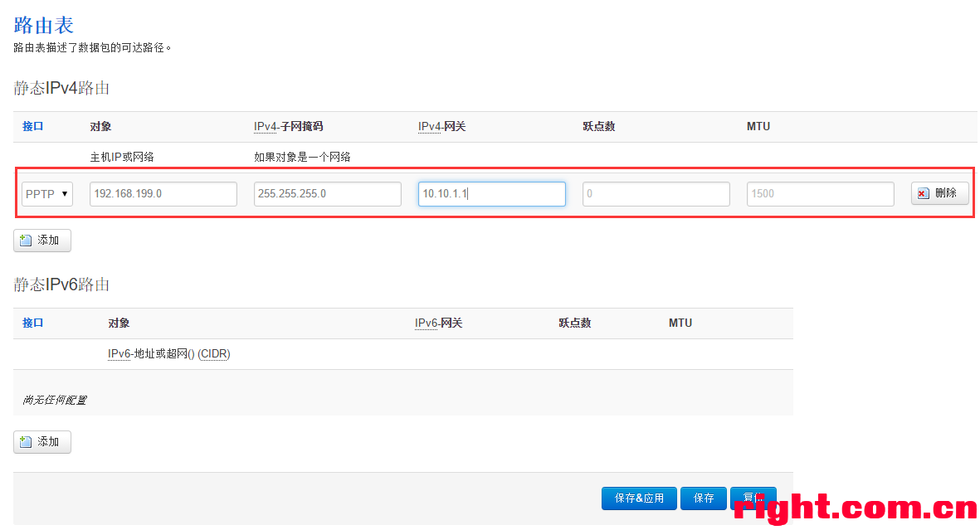980x530 pixels.
Task: Click the 如果对象是一个网络 hint text
Action: coord(302,157)
